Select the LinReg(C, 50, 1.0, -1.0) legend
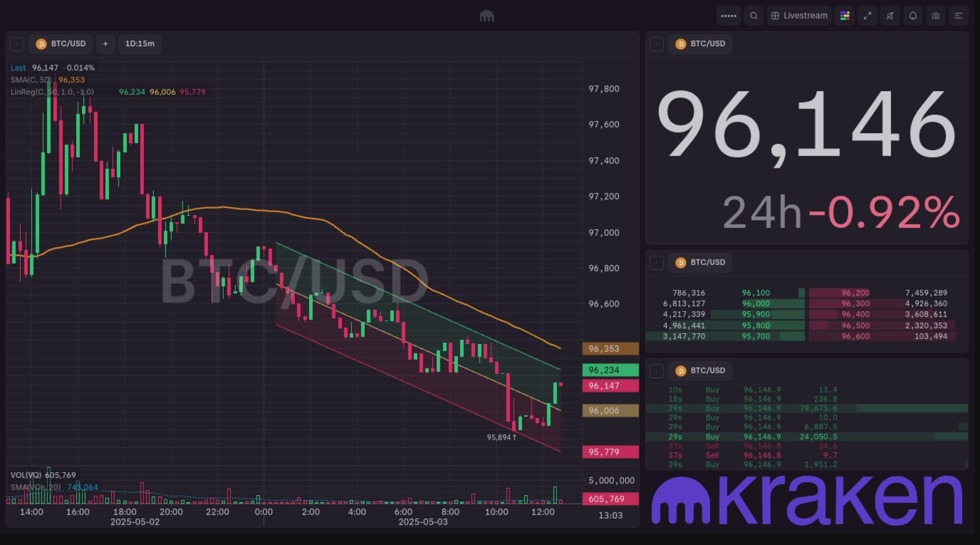The width and height of the screenshot is (980, 545). 52,92
